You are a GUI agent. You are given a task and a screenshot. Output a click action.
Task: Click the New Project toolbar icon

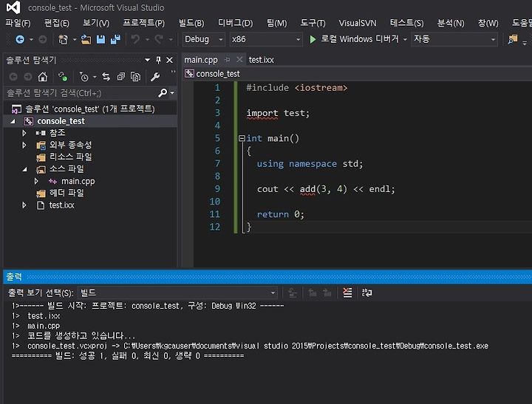tap(63, 39)
